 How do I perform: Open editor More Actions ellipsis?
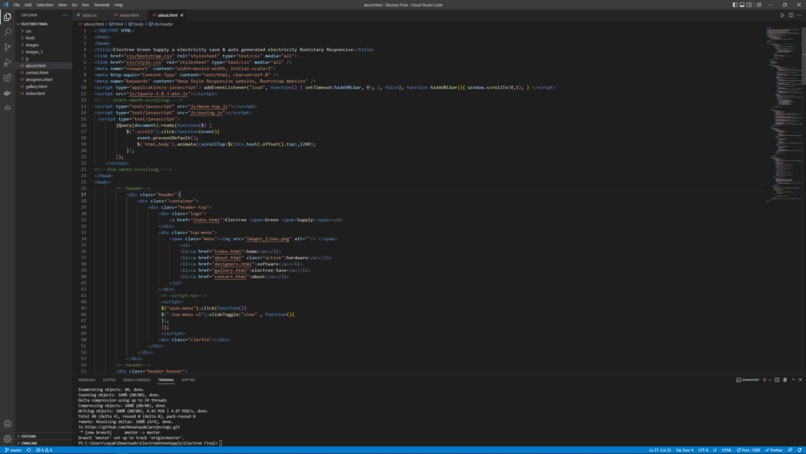(799, 15)
